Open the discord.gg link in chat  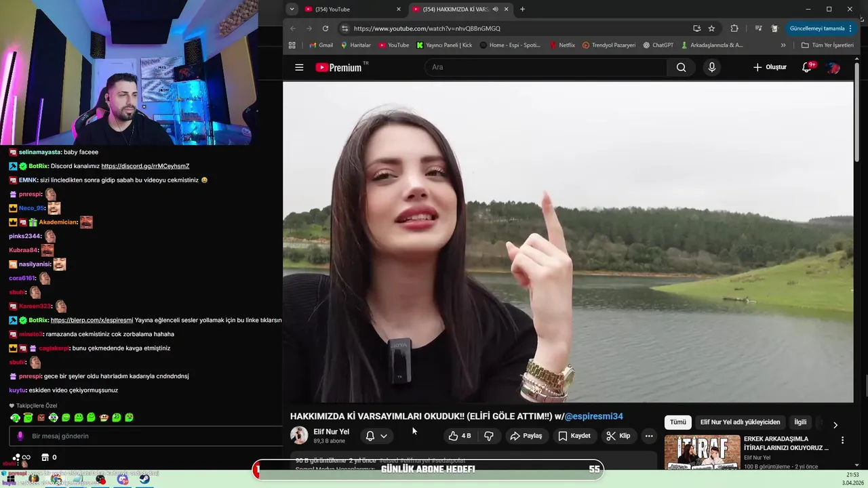coord(145,166)
